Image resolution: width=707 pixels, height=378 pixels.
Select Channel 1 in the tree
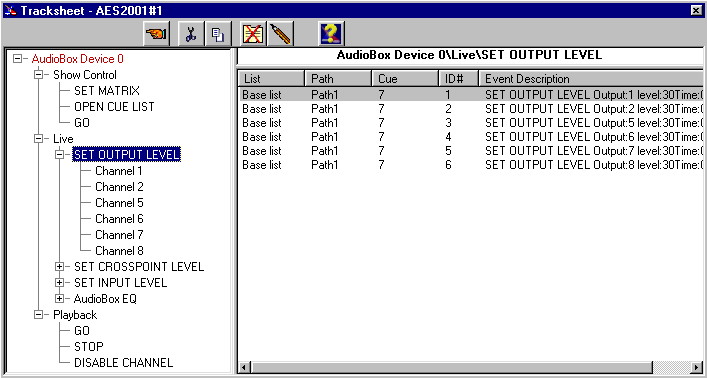pos(119,171)
